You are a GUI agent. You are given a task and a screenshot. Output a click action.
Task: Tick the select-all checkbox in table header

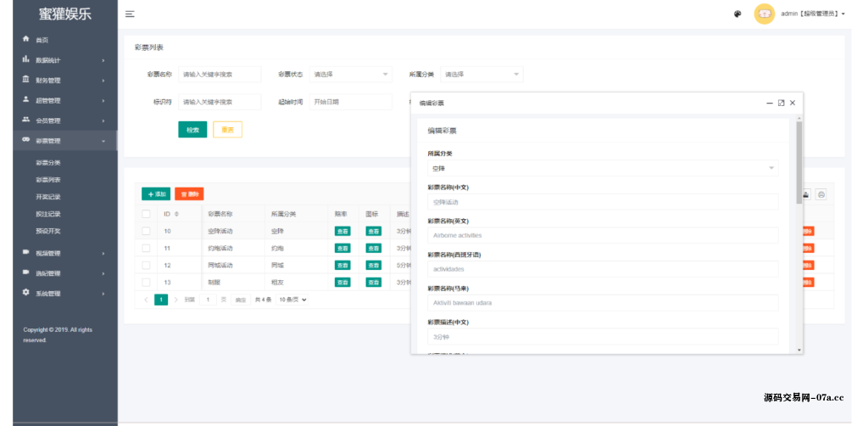pos(146,214)
